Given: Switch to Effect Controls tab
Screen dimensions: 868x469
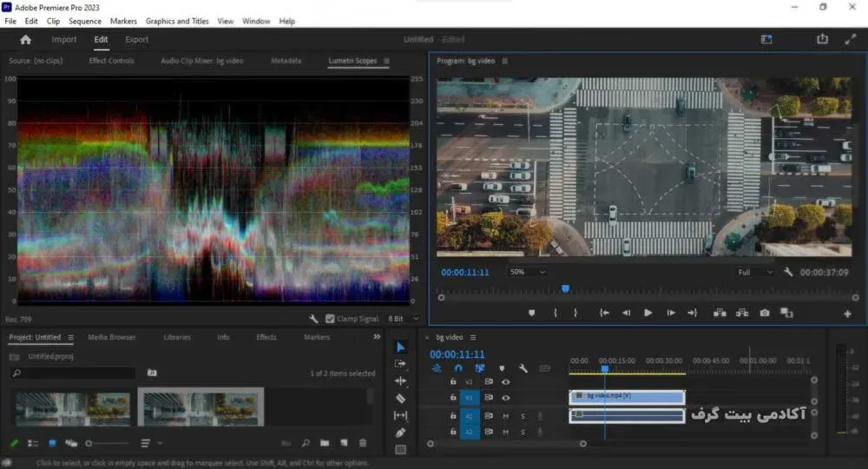Looking at the screenshot, I should 111,61.
